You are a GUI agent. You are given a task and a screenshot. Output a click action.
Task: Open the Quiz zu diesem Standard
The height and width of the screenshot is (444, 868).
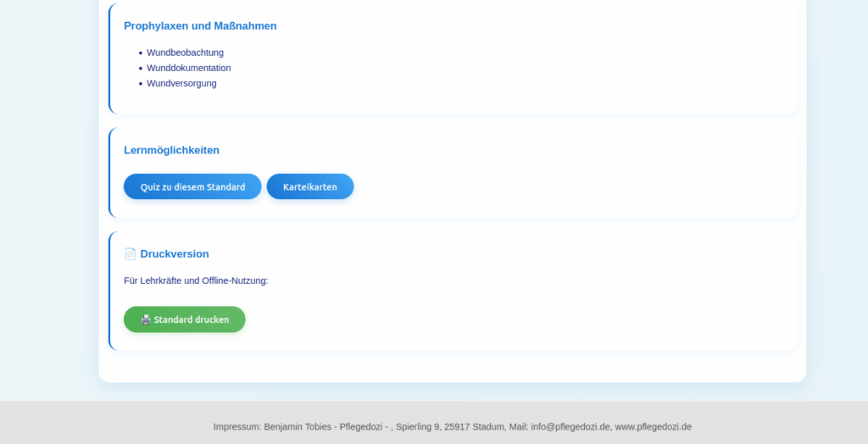click(x=192, y=186)
